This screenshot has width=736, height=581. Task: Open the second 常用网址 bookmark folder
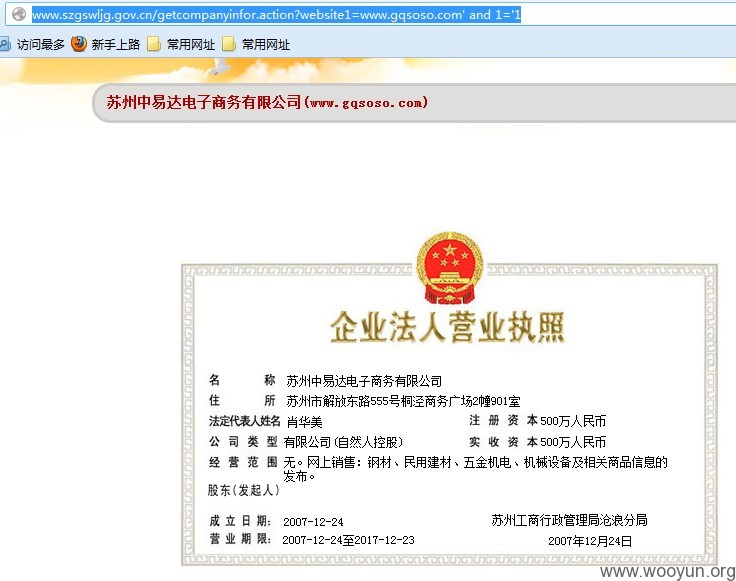266,45
